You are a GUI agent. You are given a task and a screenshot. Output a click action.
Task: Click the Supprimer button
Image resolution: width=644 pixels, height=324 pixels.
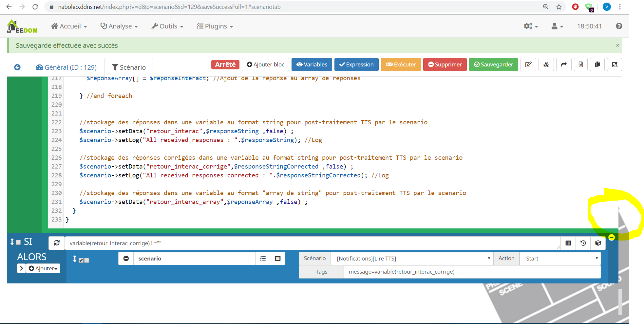pyautogui.click(x=445, y=64)
